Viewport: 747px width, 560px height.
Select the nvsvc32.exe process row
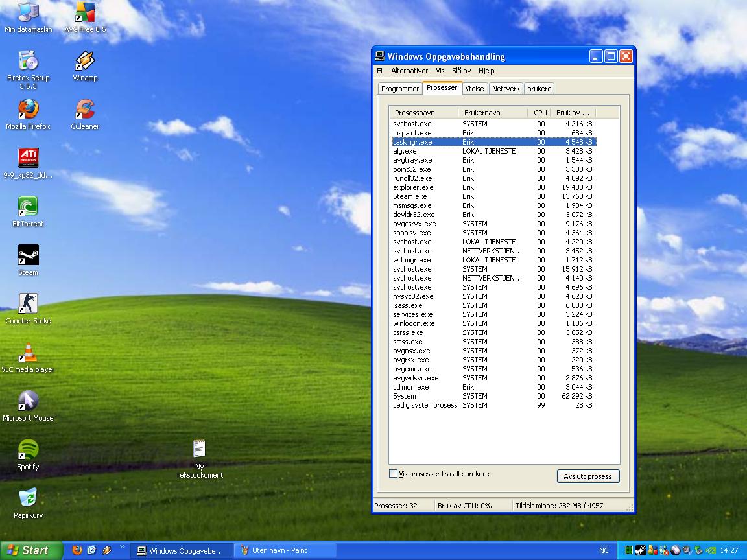pyautogui.click(x=493, y=296)
